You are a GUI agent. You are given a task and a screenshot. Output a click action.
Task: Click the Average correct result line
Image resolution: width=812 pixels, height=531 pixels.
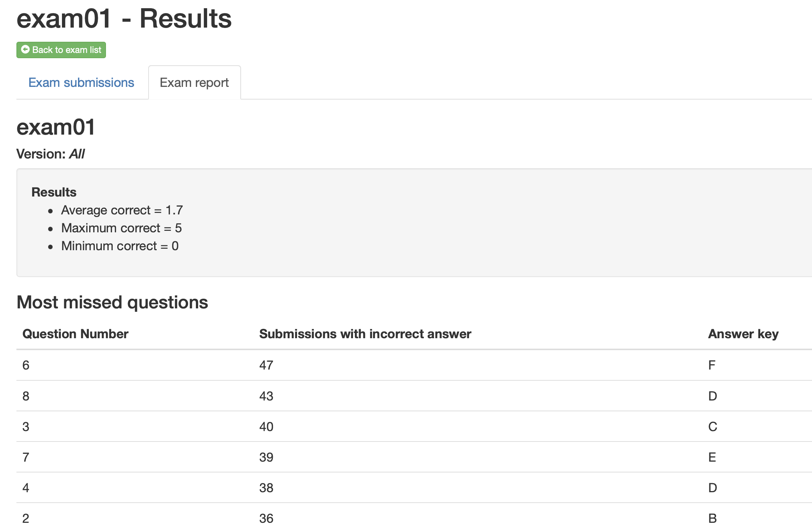coord(122,210)
